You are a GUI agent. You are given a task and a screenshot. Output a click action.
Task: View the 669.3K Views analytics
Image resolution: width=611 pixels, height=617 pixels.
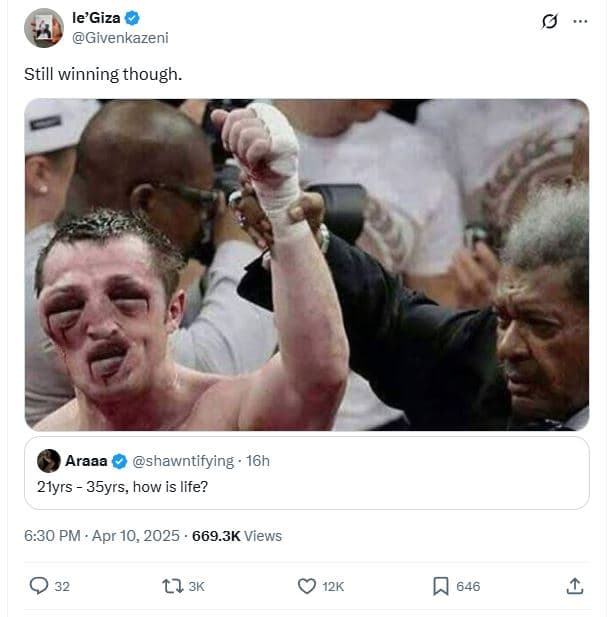click(237, 536)
